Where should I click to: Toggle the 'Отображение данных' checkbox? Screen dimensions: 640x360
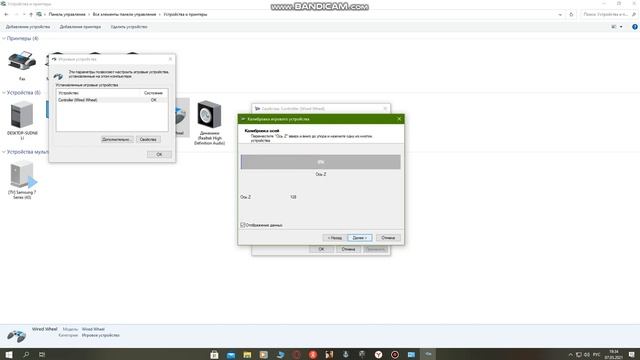pos(243,225)
